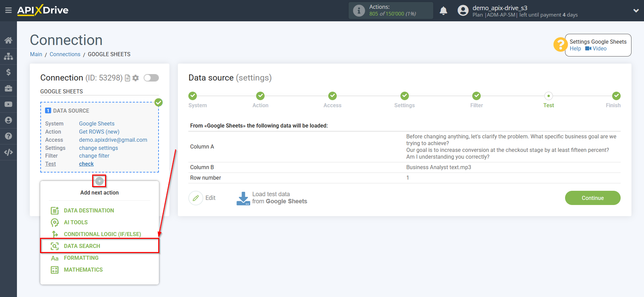Click the Google Sheets system link
The image size is (644, 297).
[x=97, y=124]
